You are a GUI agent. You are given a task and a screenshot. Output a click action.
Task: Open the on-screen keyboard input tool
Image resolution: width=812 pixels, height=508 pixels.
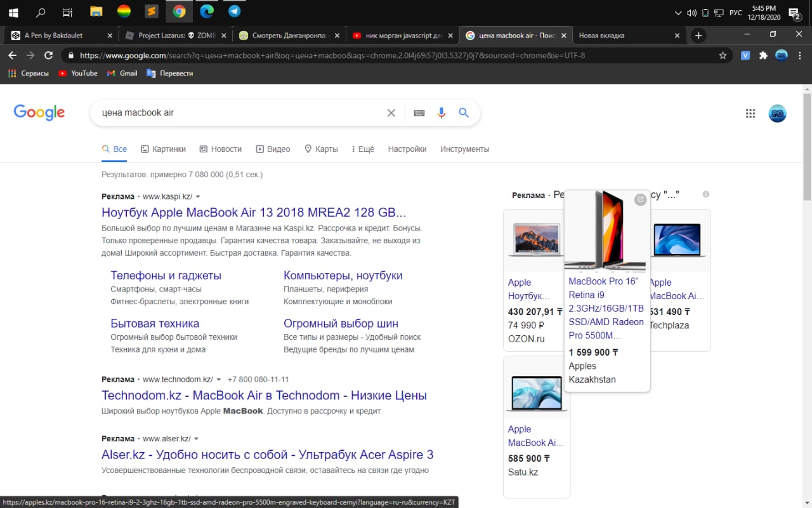click(419, 112)
